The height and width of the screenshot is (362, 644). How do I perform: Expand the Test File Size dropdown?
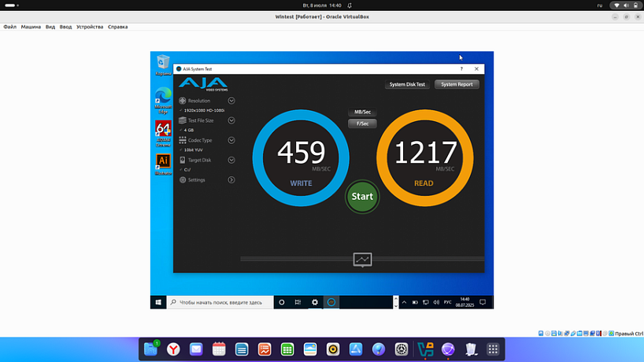tap(231, 120)
